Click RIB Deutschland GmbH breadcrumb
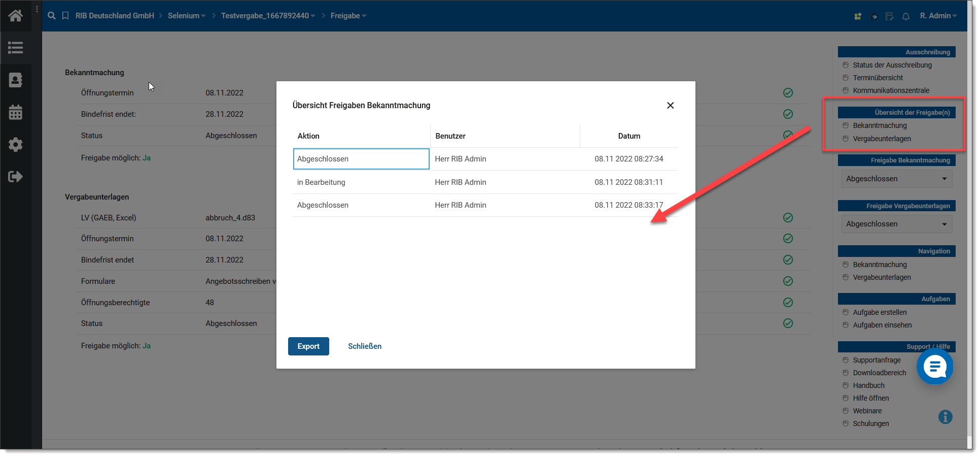The height and width of the screenshot is (457, 980). click(x=115, y=16)
